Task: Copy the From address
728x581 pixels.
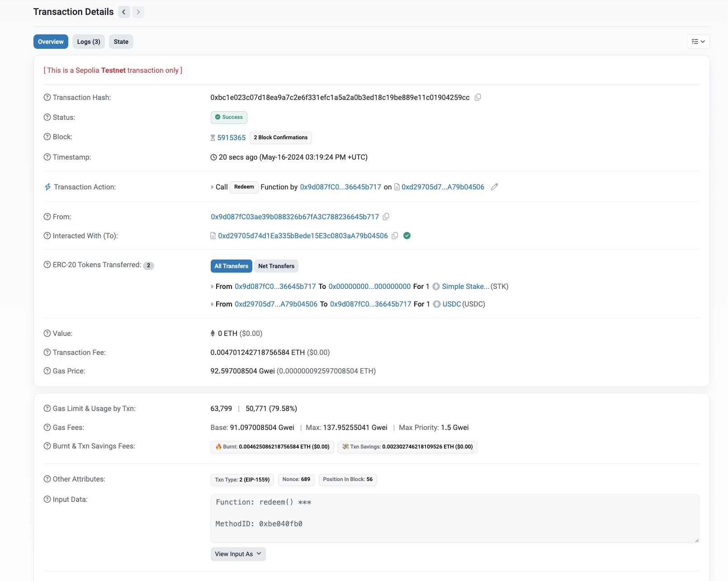Action: [386, 217]
